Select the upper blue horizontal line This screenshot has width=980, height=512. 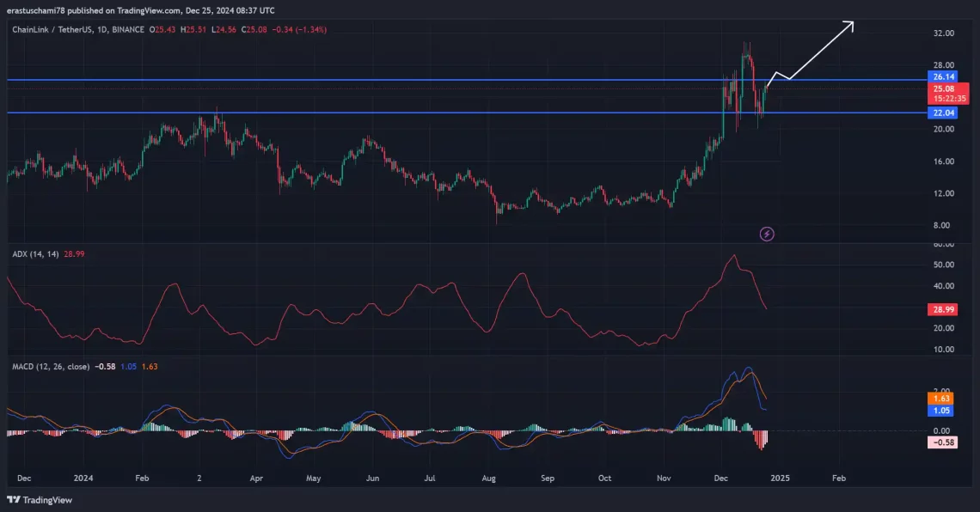point(430,81)
